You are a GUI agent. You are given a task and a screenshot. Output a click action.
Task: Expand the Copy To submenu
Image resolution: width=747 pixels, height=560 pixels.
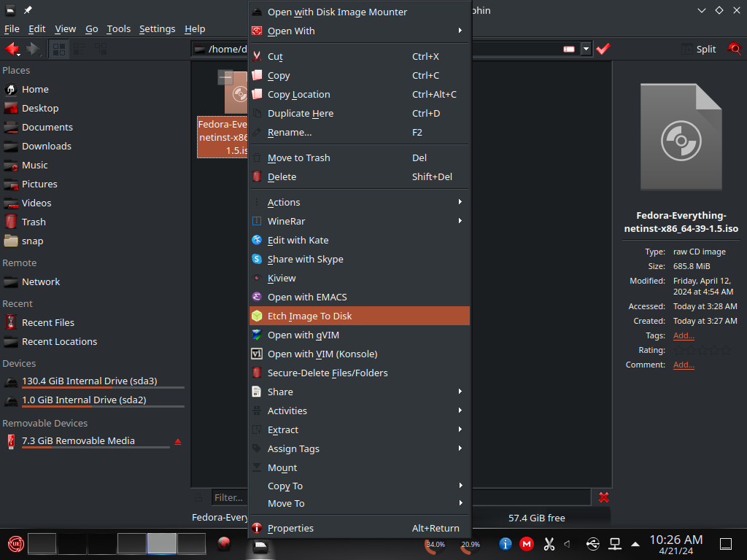tap(360, 486)
